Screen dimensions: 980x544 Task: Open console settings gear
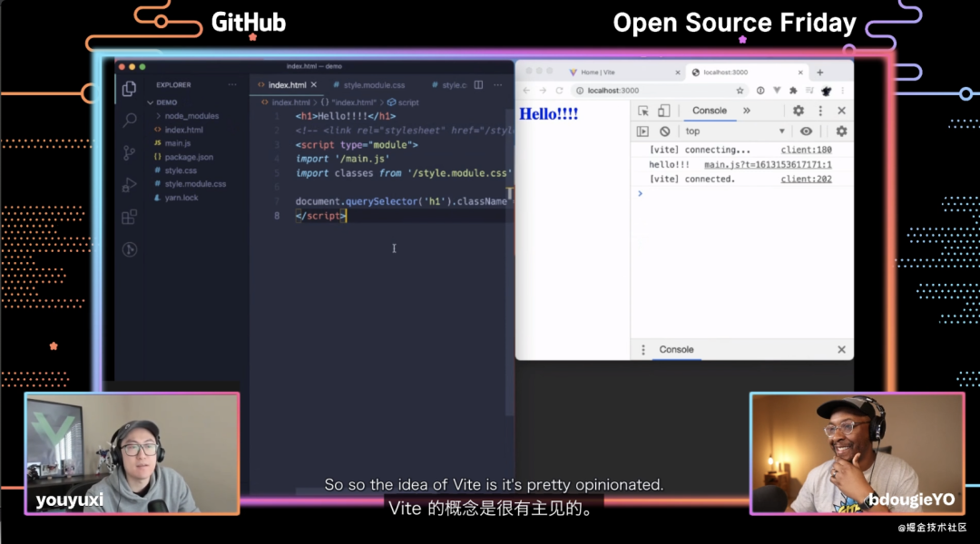point(841,131)
